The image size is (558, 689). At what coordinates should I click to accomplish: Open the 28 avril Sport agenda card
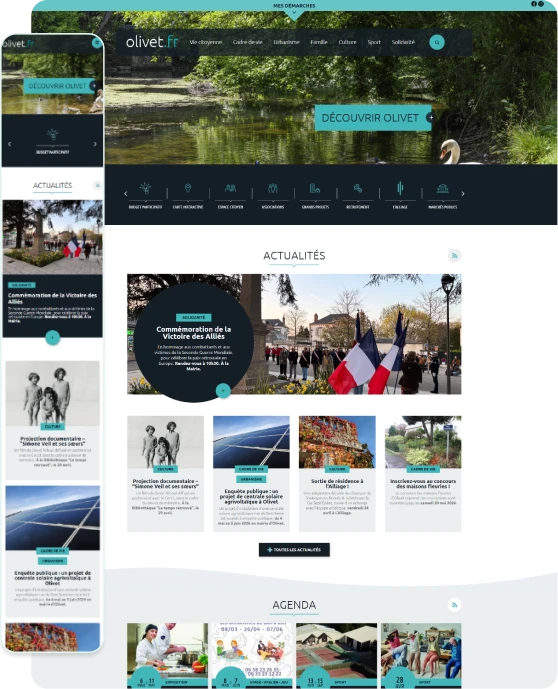pos(421,655)
